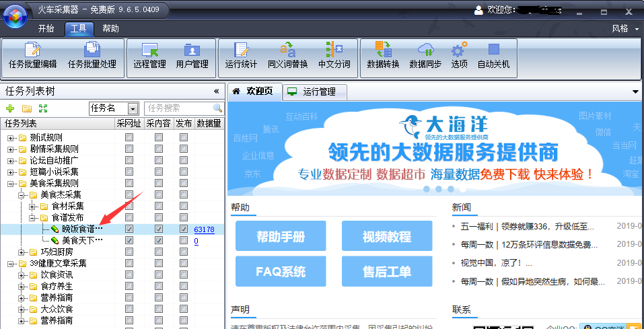Viewport: 644px width, 329px height.
Task: Open data count link 63178
Action: (x=204, y=229)
